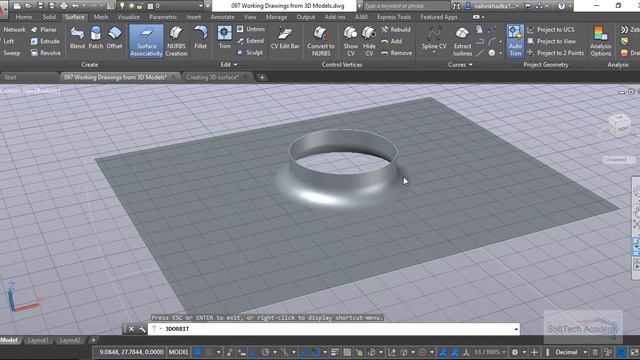Open the CV Edit Bar tool

pos(285,38)
